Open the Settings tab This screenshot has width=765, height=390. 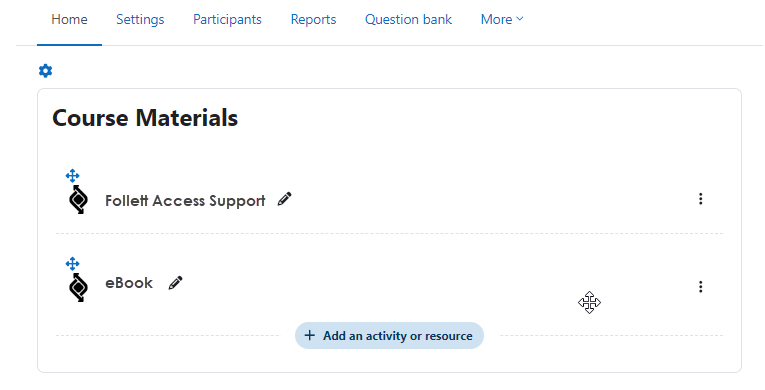140,20
